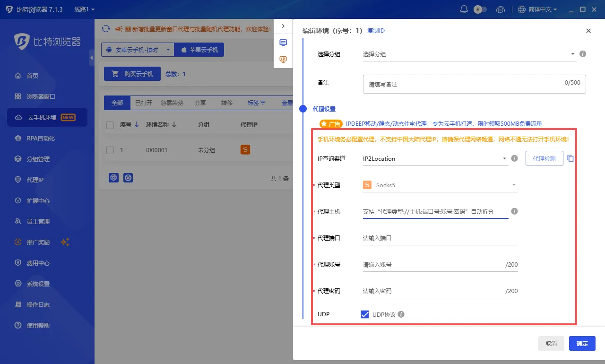Screen dimensions: 605x364
Task: Collapse the sidebar with the handle
Action: [91, 58]
